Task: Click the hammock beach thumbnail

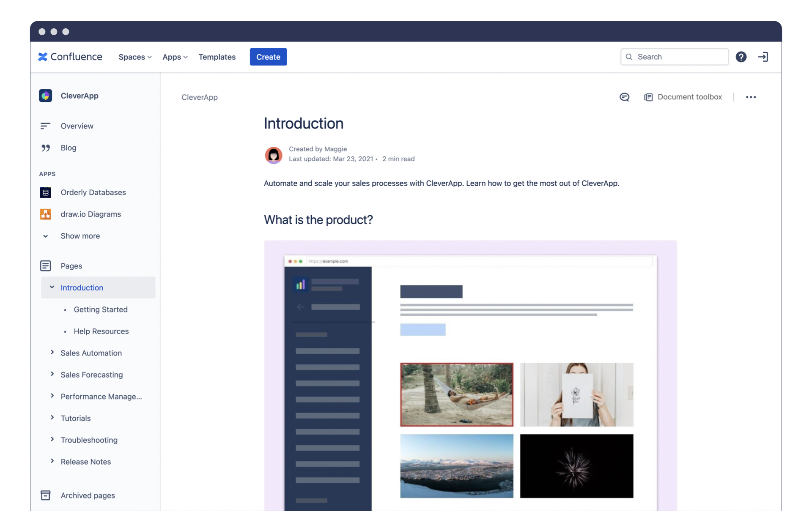Action: point(457,394)
